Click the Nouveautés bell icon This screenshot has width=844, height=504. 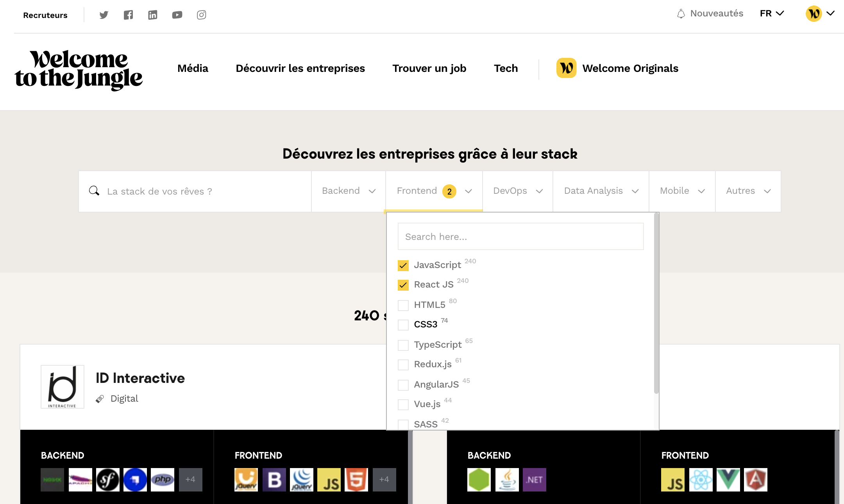(681, 14)
